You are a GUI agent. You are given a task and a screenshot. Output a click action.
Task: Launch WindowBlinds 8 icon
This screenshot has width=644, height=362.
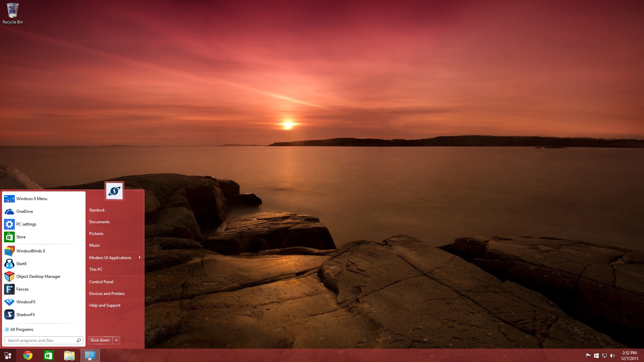(9, 251)
